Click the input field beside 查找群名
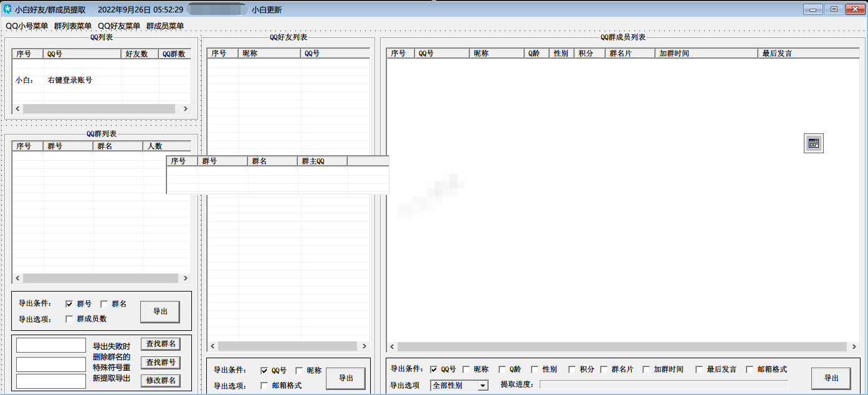The width and height of the screenshot is (868, 395). pos(51,345)
